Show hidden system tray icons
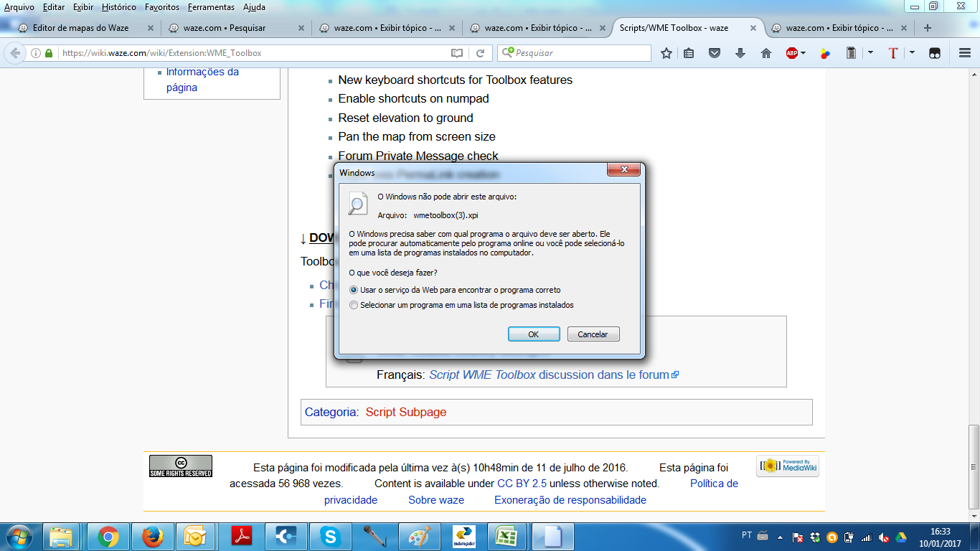 point(780,537)
